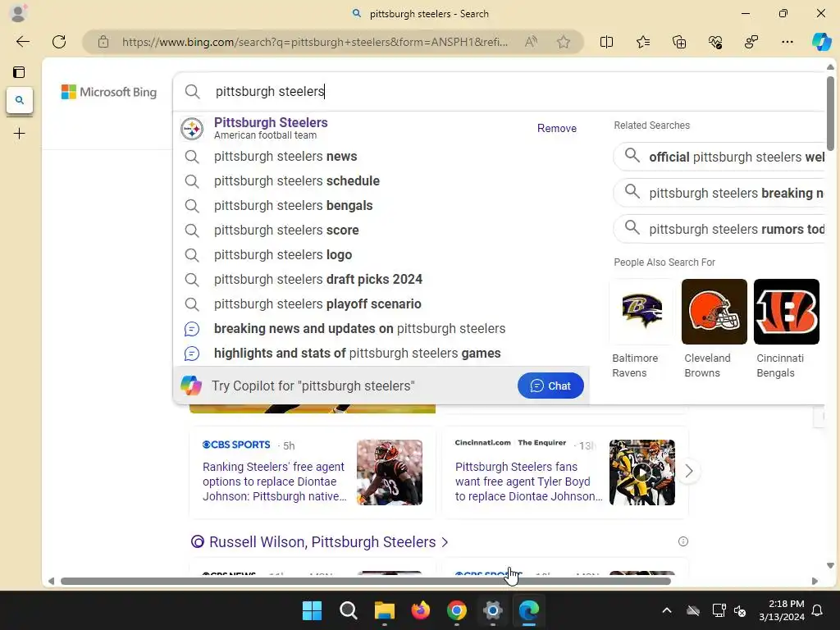The image size is (840, 630).
Task: Open Read aloud icon in address bar
Action: click(x=531, y=42)
